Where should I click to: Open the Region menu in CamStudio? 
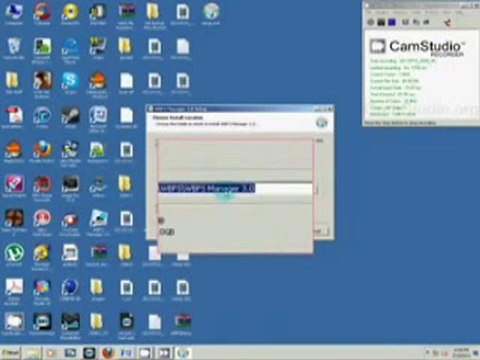[x=382, y=12]
